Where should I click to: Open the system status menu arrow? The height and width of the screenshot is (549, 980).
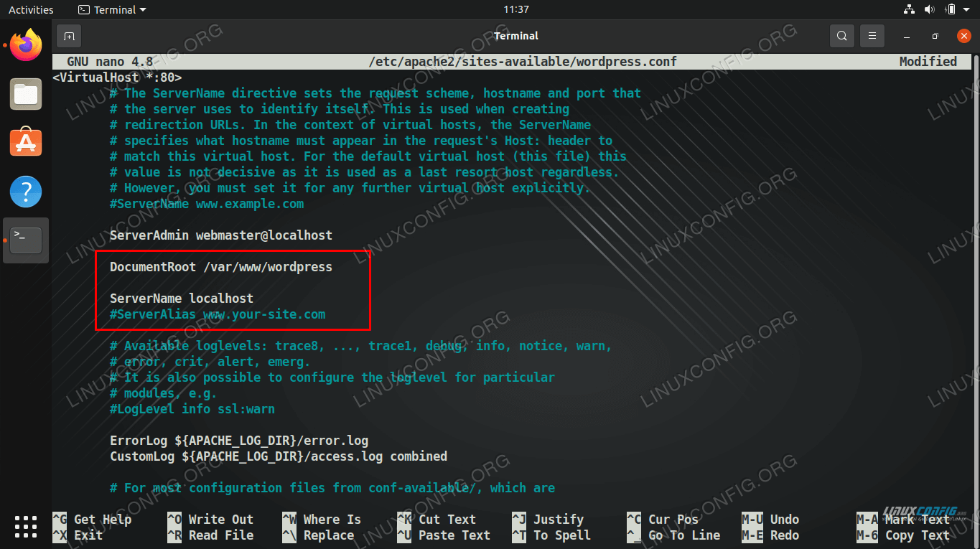967,10
